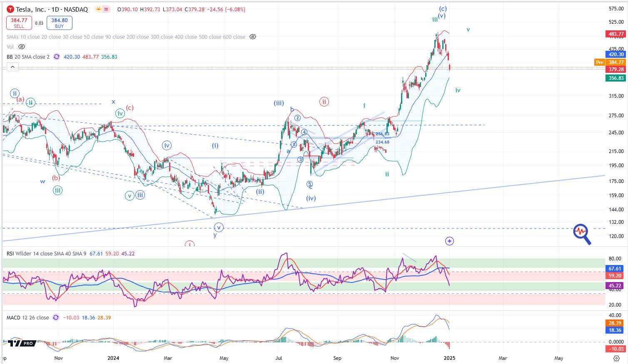Viewport: 628px width, 364px height.
Task: Click the Tesla logo icon
Action: 10,9
